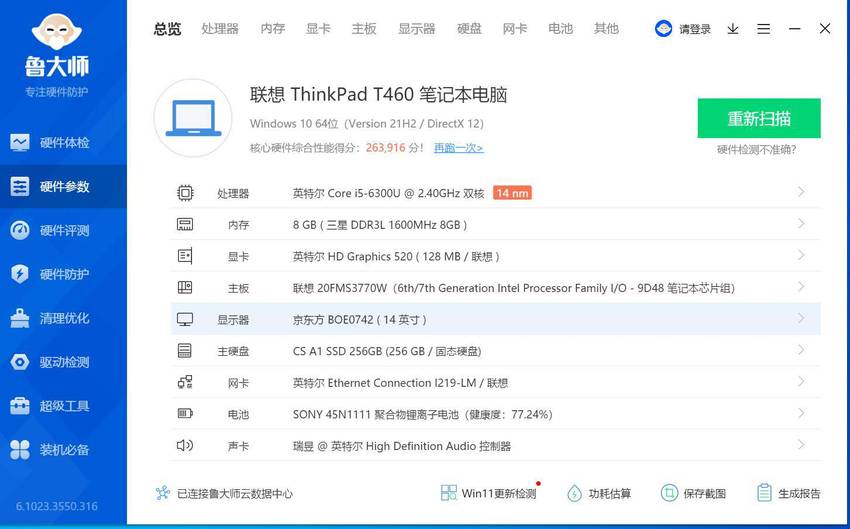Switch to the 显示器 tab

tap(416, 29)
